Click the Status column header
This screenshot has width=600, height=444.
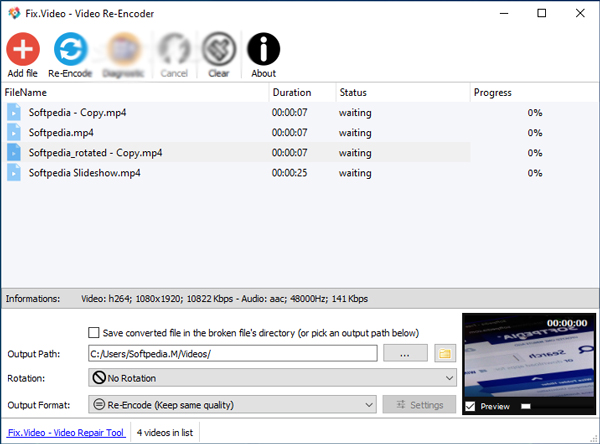(x=401, y=92)
